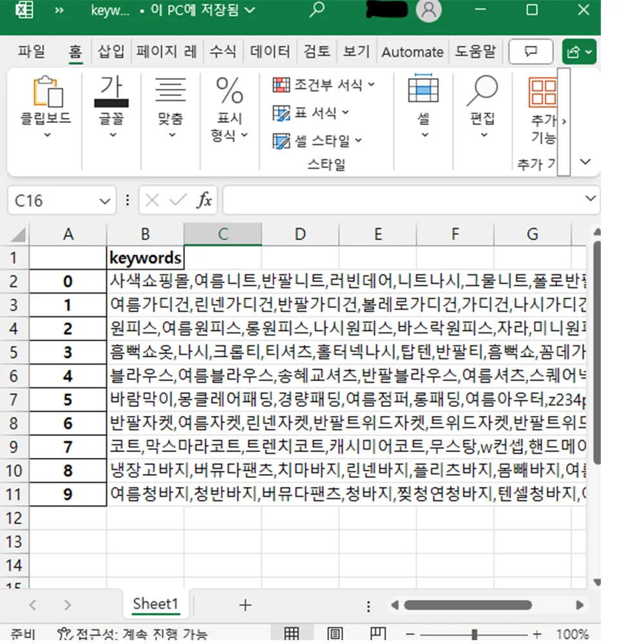Screen dimensions: 644x644
Task: Switch to Page Break Preview view
Action: coord(377,633)
